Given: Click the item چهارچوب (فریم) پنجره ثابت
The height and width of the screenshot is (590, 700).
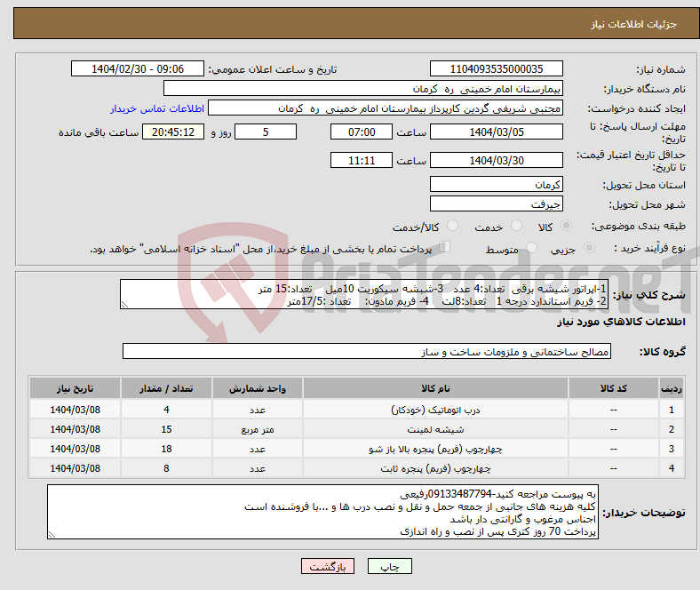Looking at the screenshot, I should tap(435, 469).
